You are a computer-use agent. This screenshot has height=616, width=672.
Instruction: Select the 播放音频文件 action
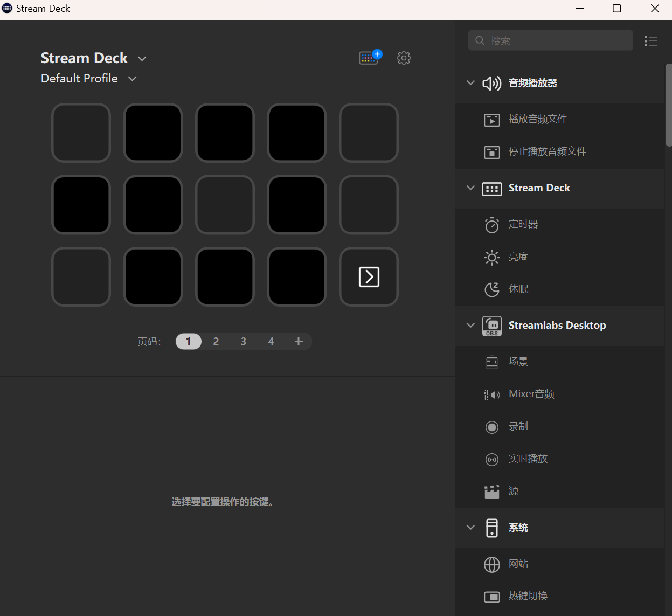(x=538, y=119)
